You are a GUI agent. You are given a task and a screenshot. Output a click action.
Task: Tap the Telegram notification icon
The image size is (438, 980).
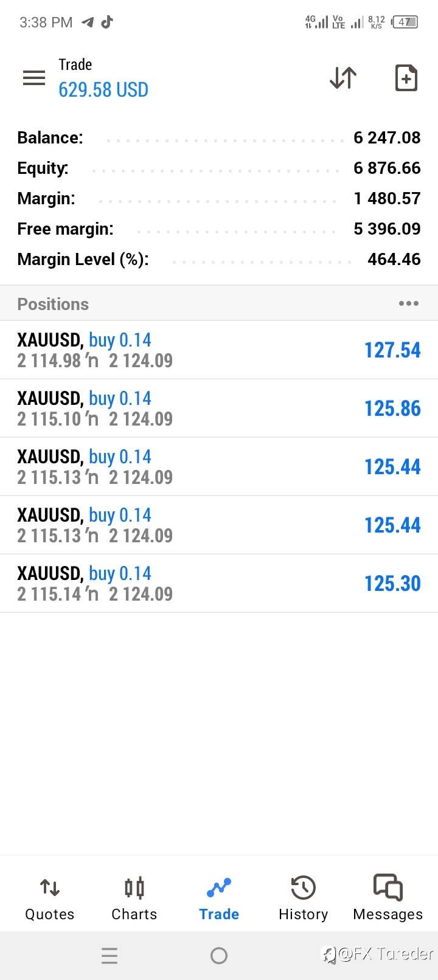click(88, 22)
